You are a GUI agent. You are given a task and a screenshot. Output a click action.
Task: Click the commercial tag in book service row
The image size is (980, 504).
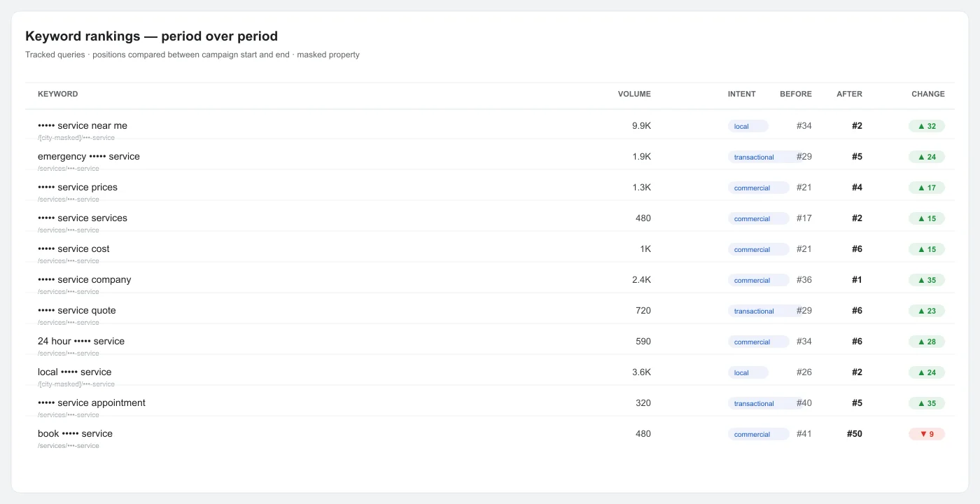click(x=759, y=434)
